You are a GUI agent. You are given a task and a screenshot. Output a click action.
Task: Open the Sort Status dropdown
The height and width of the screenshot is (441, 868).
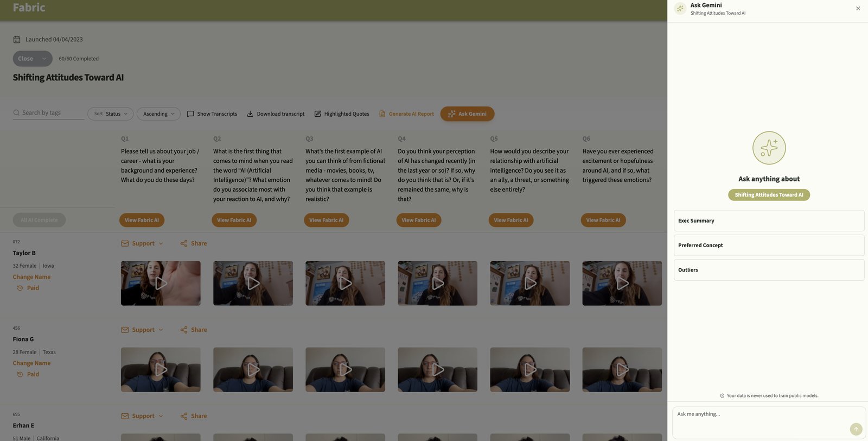coord(111,114)
